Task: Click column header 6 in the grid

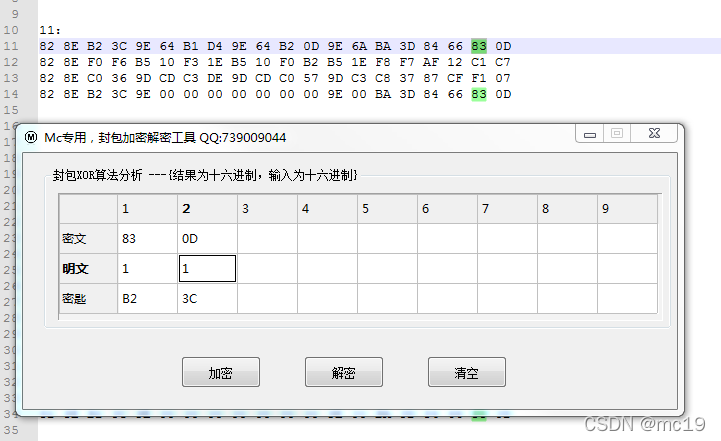Action: pyautogui.click(x=447, y=209)
